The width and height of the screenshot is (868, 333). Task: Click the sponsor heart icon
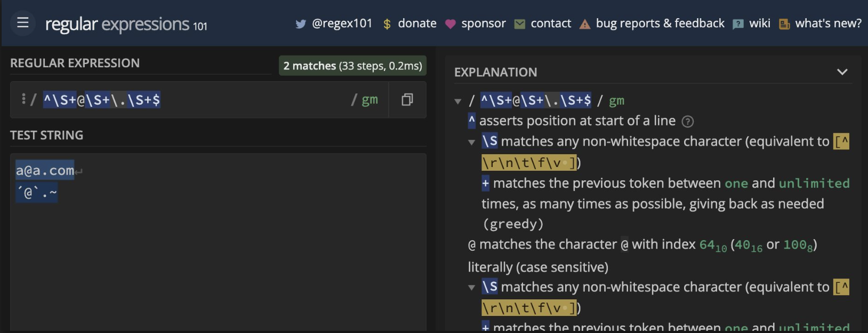(x=451, y=24)
